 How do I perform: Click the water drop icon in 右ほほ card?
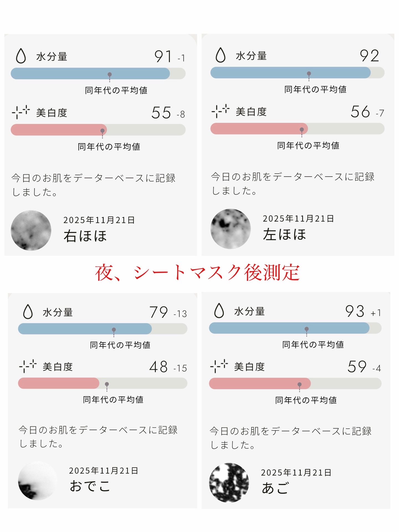point(21,56)
